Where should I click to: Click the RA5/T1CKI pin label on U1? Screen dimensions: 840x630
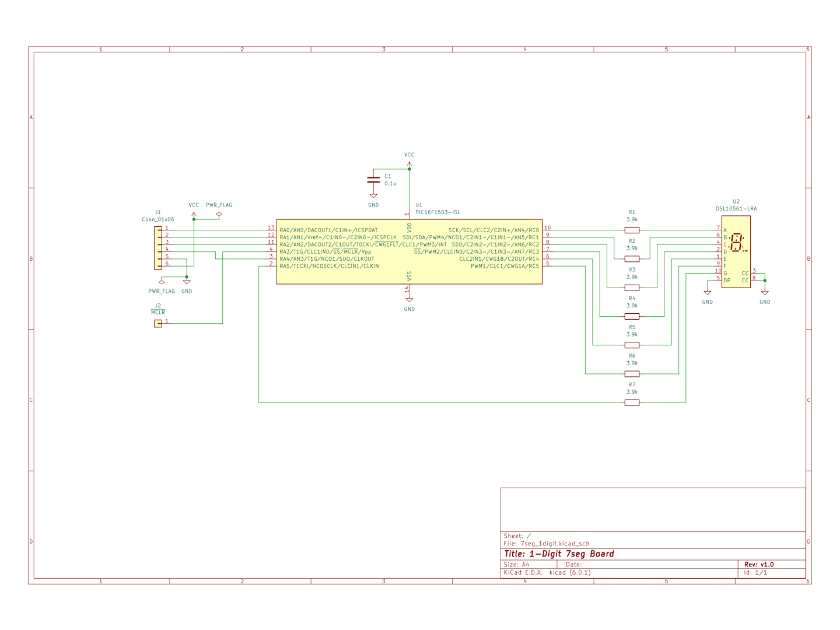pyautogui.click(x=329, y=266)
